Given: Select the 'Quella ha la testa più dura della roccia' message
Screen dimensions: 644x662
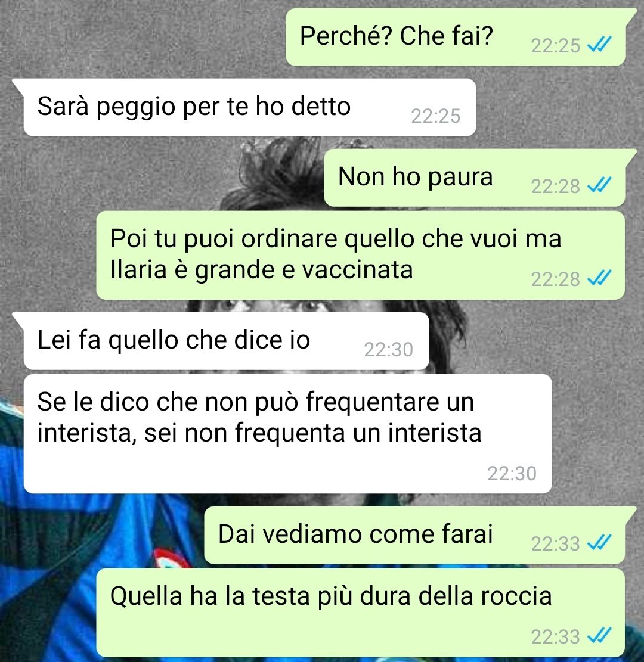Looking at the screenshot, I should point(360,613).
